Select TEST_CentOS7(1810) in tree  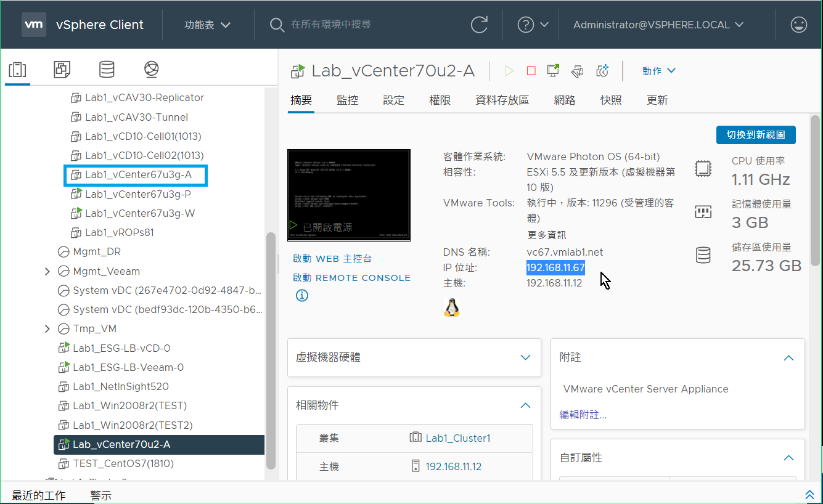pos(123,463)
